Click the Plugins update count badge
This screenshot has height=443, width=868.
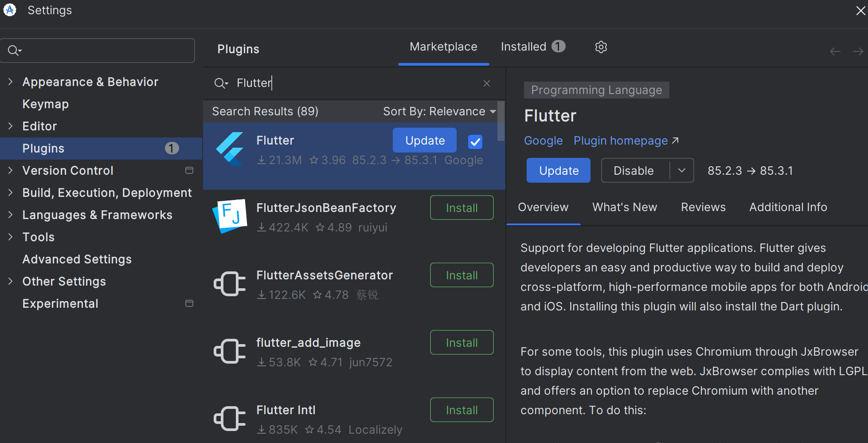pos(172,148)
